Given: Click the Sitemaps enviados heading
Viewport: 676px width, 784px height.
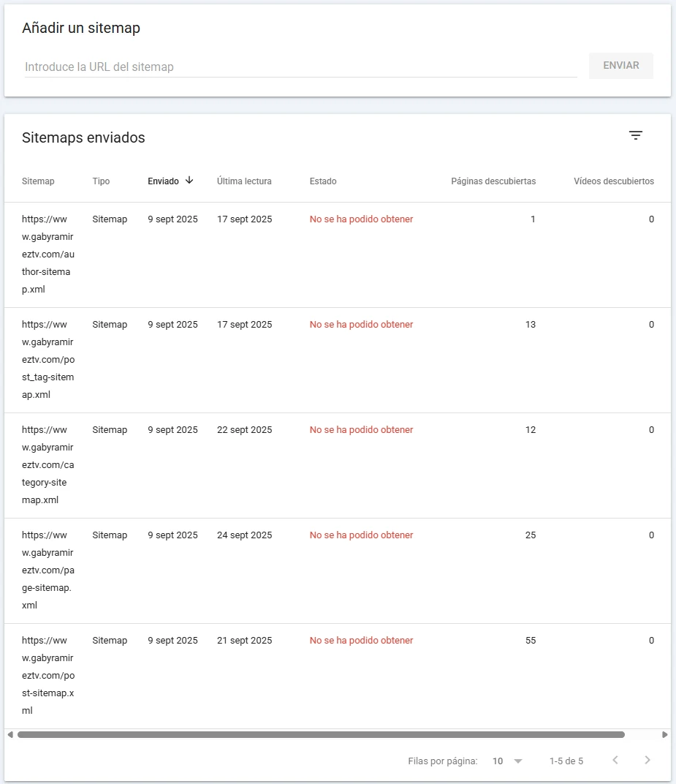Looking at the screenshot, I should coord(83,137).
